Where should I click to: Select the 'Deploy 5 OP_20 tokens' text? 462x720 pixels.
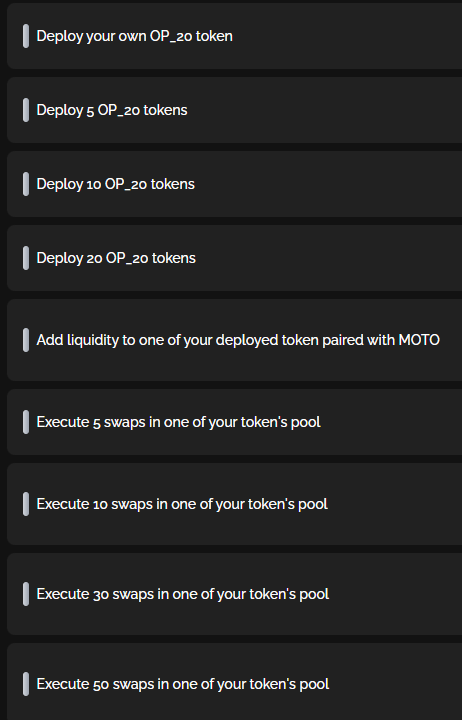pyautogui.click(x=112, y=110)
